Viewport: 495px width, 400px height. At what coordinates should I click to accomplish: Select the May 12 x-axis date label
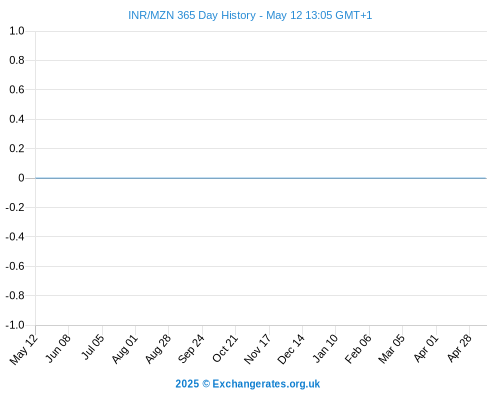coord(24,350)
